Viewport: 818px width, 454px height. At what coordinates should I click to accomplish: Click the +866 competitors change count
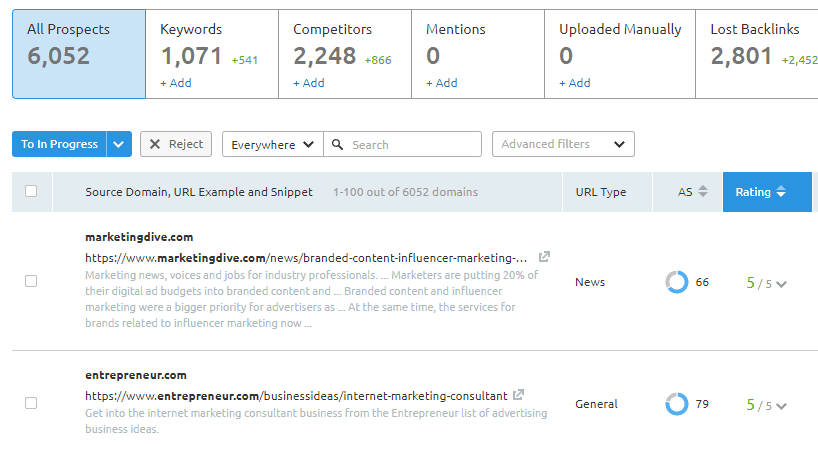[378, 60]
